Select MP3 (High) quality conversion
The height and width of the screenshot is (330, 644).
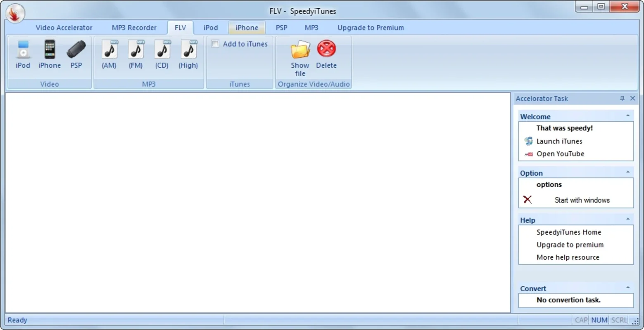click(x=188, y=54)
